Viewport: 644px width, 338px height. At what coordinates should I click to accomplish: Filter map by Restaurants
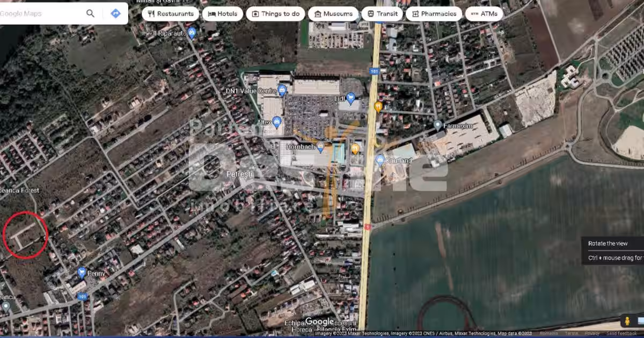click(x=171, y=14)
